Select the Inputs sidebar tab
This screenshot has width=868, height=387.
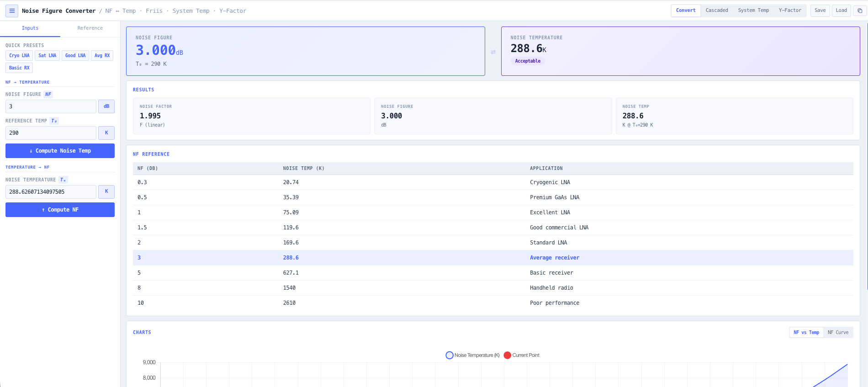30,28
